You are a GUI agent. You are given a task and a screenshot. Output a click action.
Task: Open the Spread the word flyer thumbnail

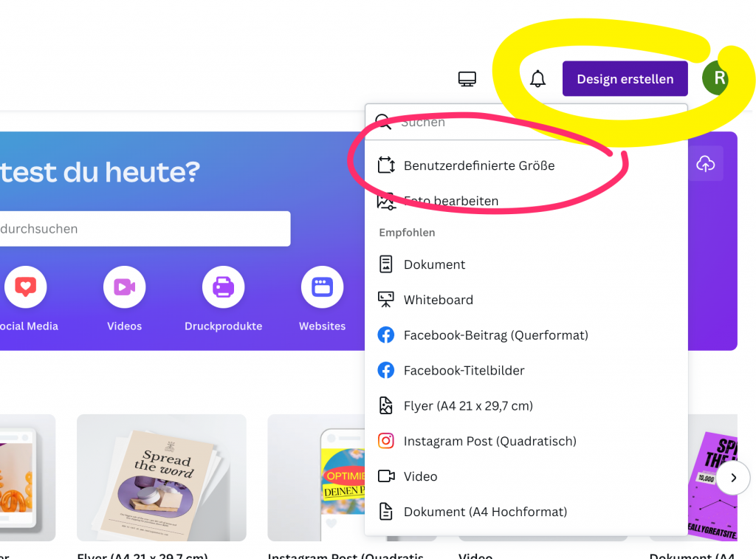[x=162, y=478]
